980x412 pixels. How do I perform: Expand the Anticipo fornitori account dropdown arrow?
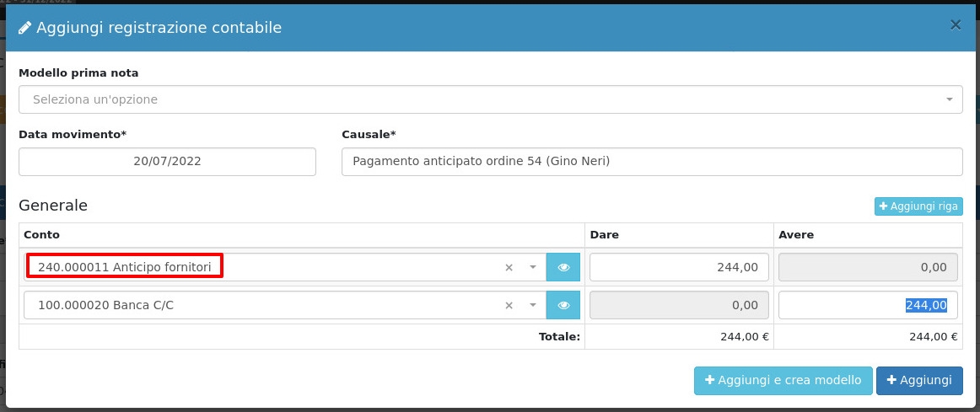532,268
